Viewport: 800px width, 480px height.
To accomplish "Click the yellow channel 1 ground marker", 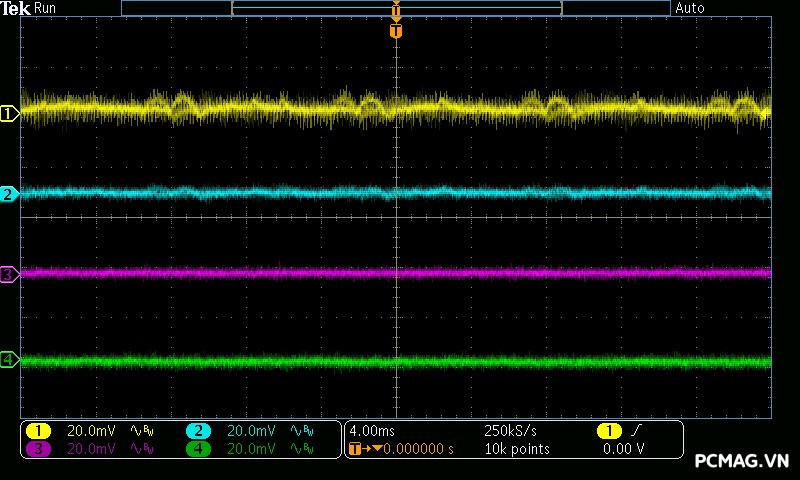I will click(x=9, y=114).
